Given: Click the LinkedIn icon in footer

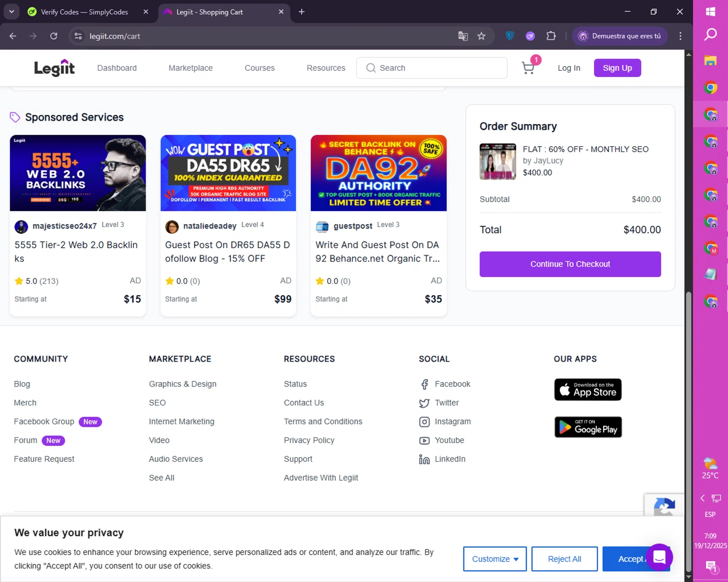Looking at the screenshot, I should tap(424, 459).
